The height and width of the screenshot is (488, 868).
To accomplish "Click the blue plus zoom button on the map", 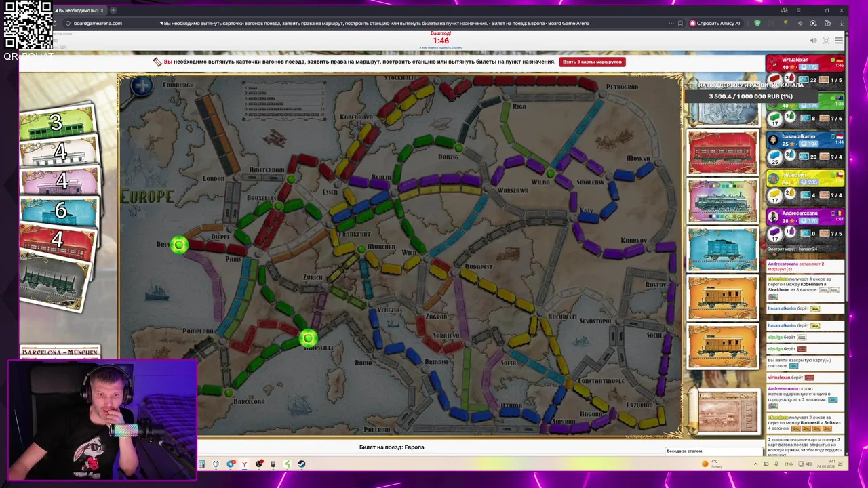I will pyautogui.click(x=142, y=86).
